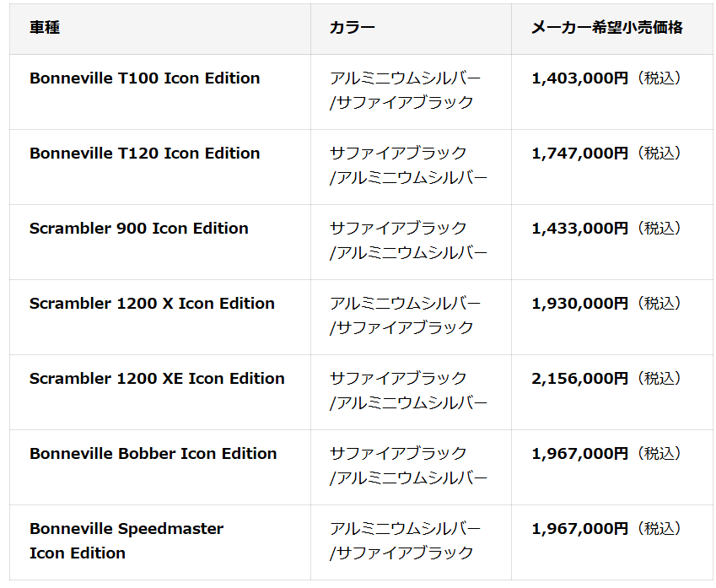Click Scrambler 1200 X Icon Edition cell
This screenshot has height=588, width=716.
click(152, 304)
